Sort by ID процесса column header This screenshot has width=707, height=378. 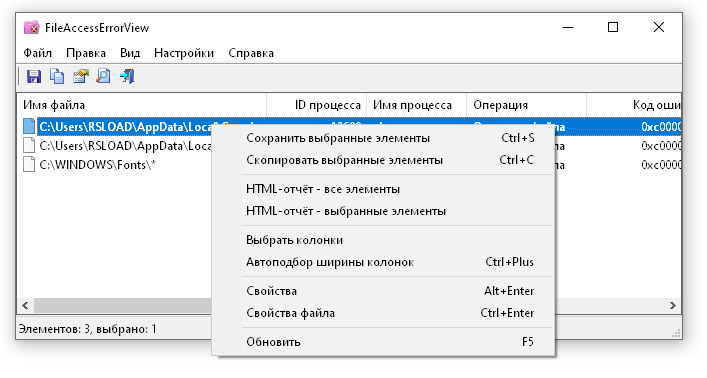[317, 105]
